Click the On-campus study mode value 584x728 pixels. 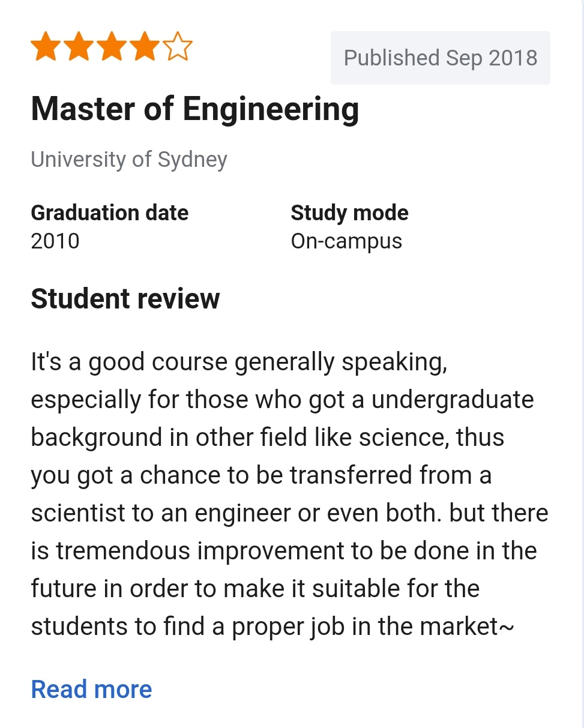coord(346,241)
